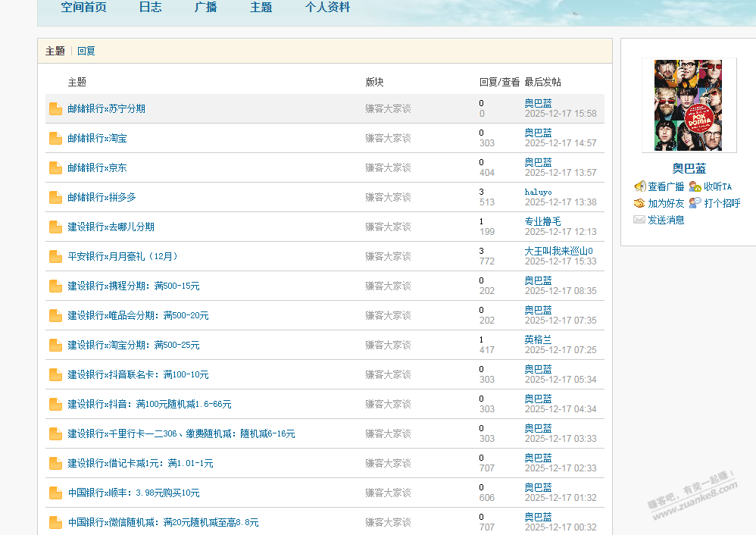Go to the 日志 navigation tab
756x535 pixels.
[x=150, y=8]
